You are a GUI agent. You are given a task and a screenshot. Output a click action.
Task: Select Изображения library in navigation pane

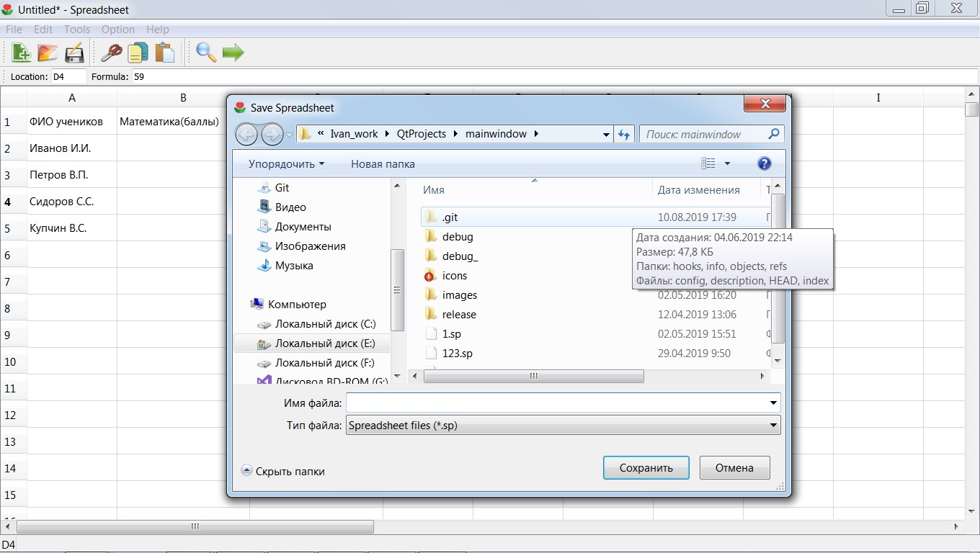pos(310,246)
